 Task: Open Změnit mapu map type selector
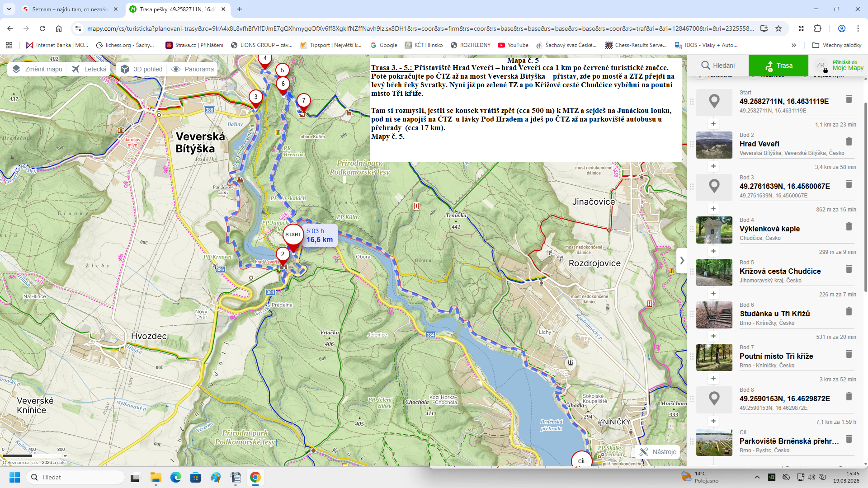tap(38, 69)
